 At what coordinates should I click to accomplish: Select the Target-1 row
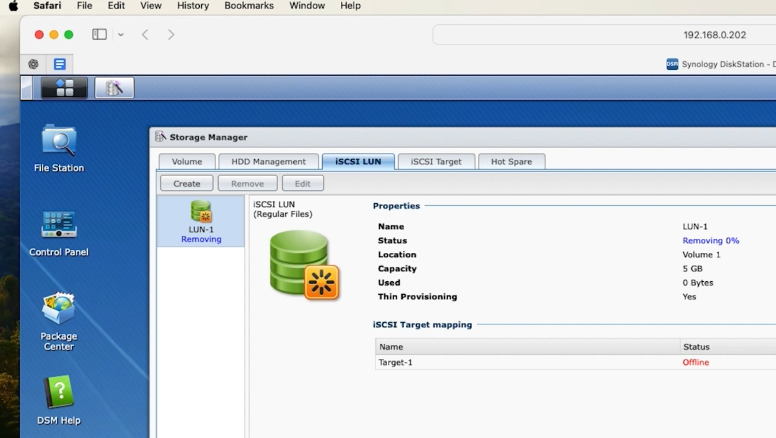tap(576, 362)
